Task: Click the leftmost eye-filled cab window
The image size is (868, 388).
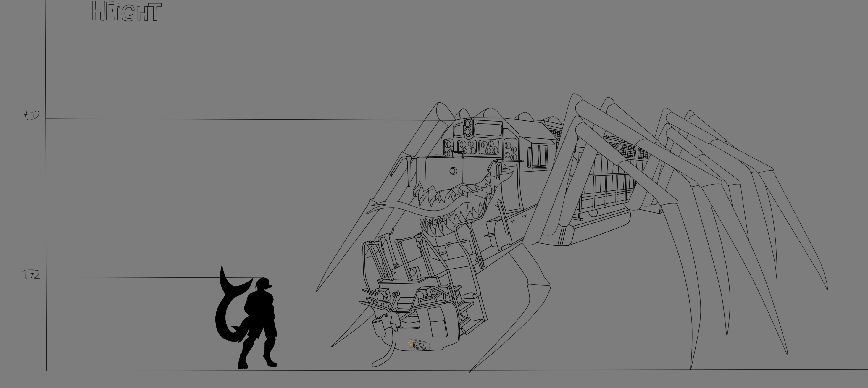Action: tap(448, 148)
